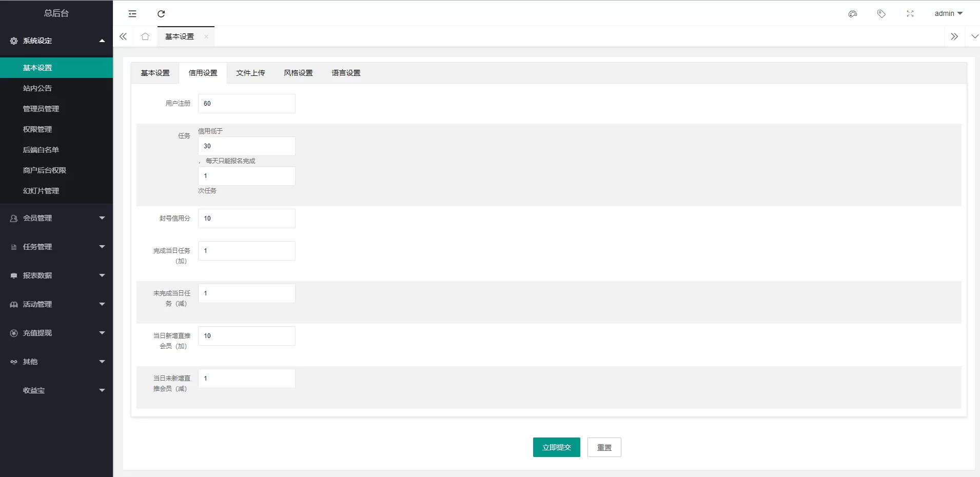Viewport: 980px width, 477px height.
Task: Open the theme palette icon
Action: (x=853, y=14)
